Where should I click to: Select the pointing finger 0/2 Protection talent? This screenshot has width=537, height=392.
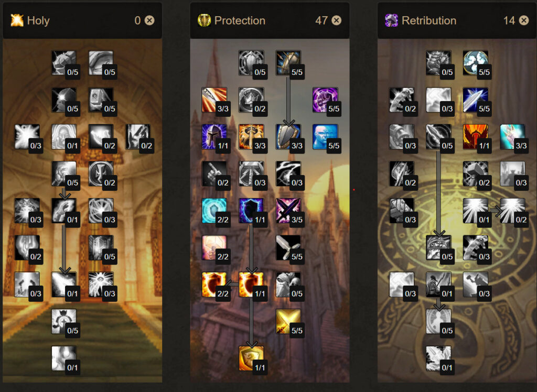click(214, 173)
